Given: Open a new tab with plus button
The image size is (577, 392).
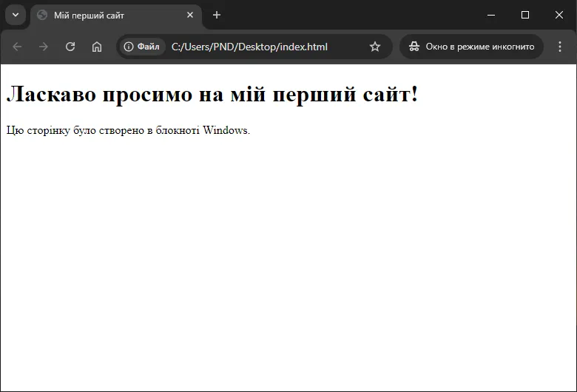Looking at the screenshot, I should (x=217, y=15).
